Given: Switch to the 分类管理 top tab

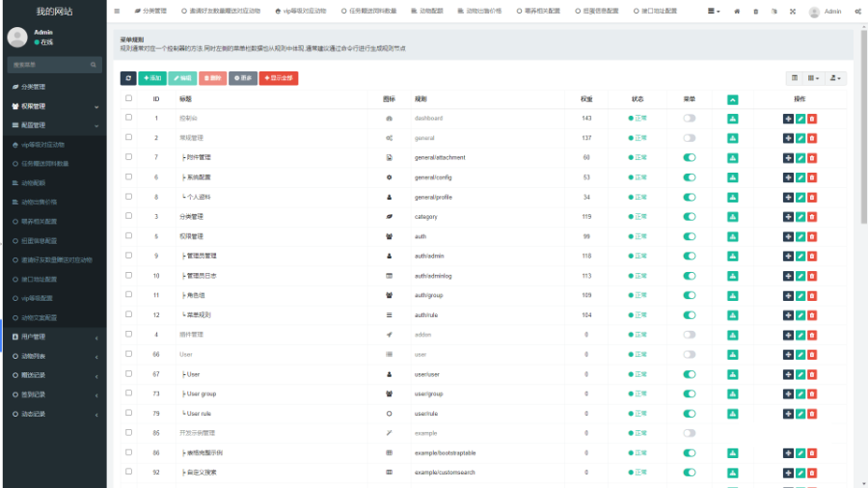Looking at the screenshot, I should tap(150, 12).
